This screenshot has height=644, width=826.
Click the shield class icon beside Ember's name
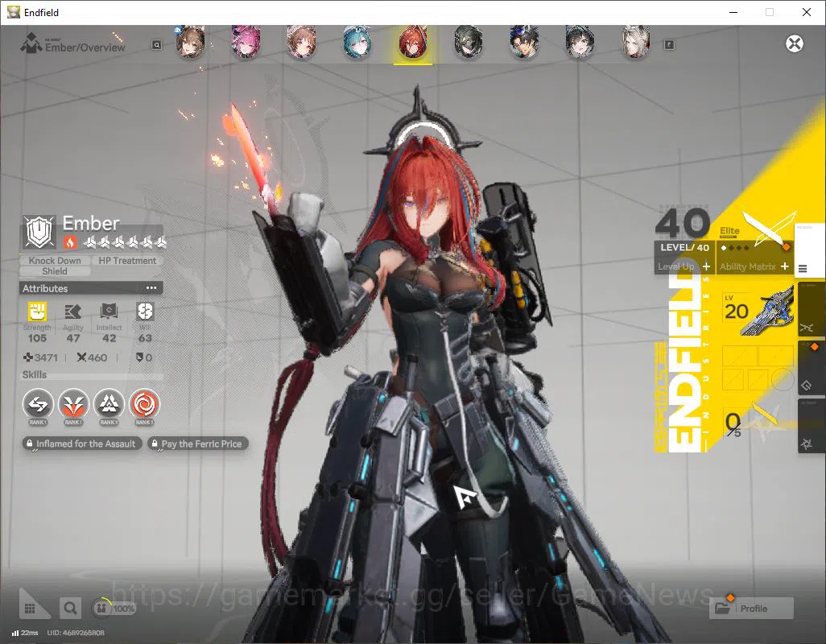click(39, 232)
